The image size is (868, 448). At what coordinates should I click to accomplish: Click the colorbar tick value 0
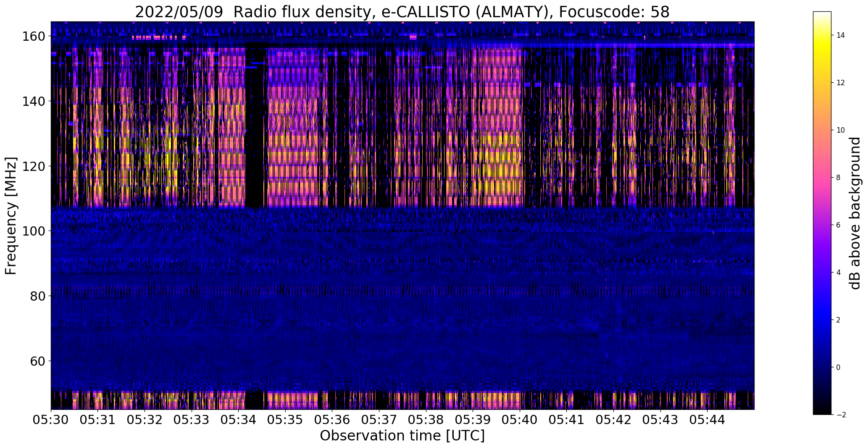click(839, 367)
